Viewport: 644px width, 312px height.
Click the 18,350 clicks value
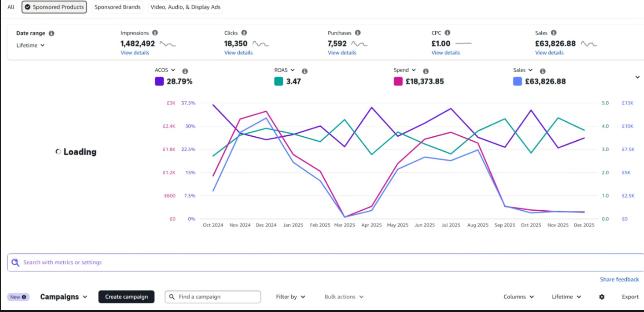(236, 44)
